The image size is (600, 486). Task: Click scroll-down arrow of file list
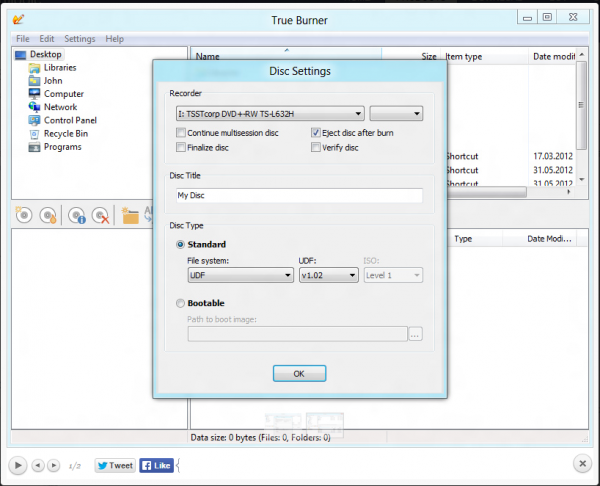[582, 179]
